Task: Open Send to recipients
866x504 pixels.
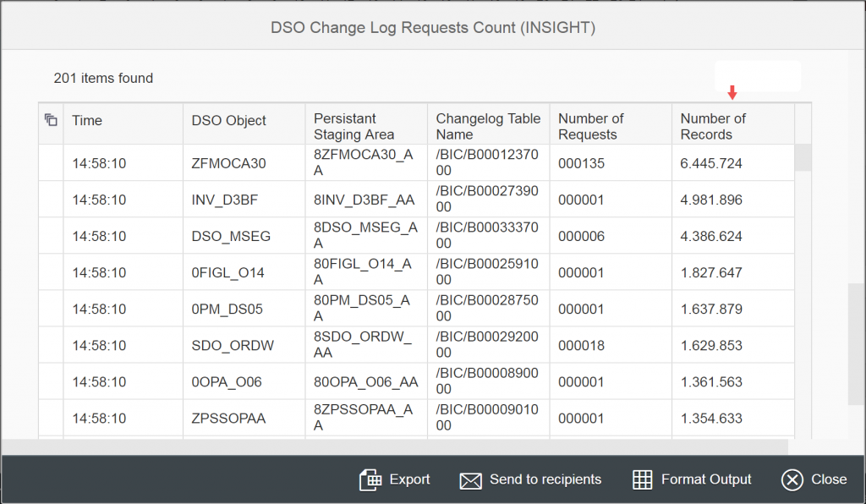Action: coord(545,479)
